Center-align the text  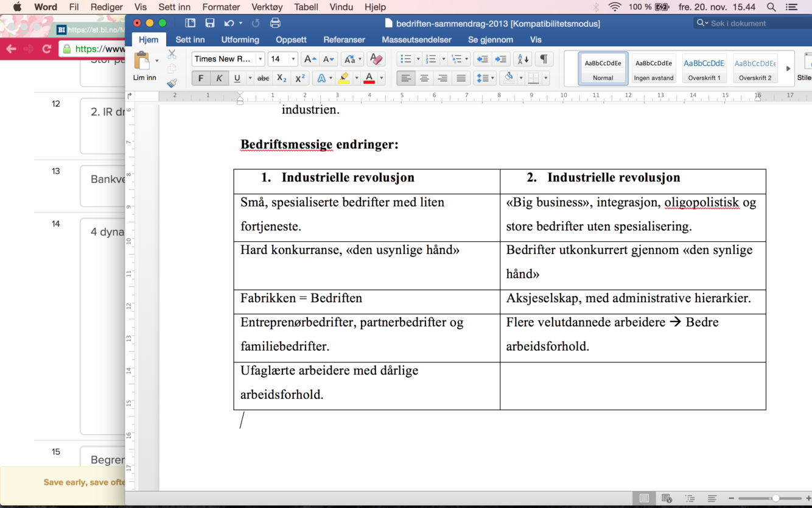coord(424,78)
